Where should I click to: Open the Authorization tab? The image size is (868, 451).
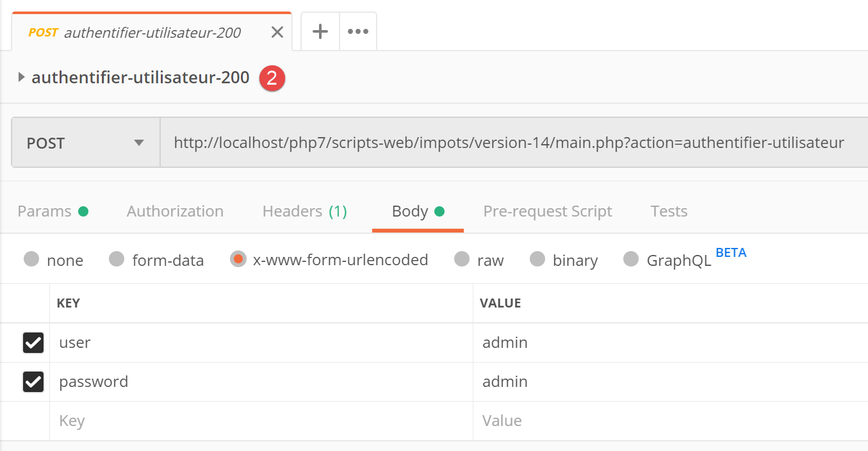[175, 211]
